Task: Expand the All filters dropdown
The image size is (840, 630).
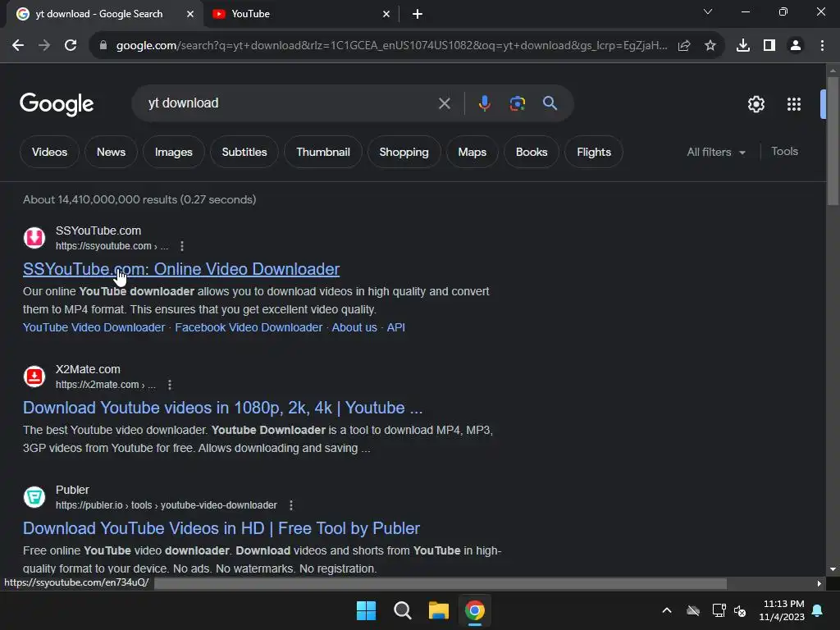Action: pos(716,152)
